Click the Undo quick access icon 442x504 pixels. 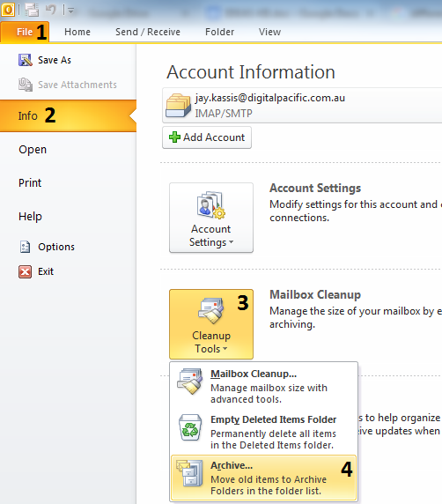[x=50, y=10]
